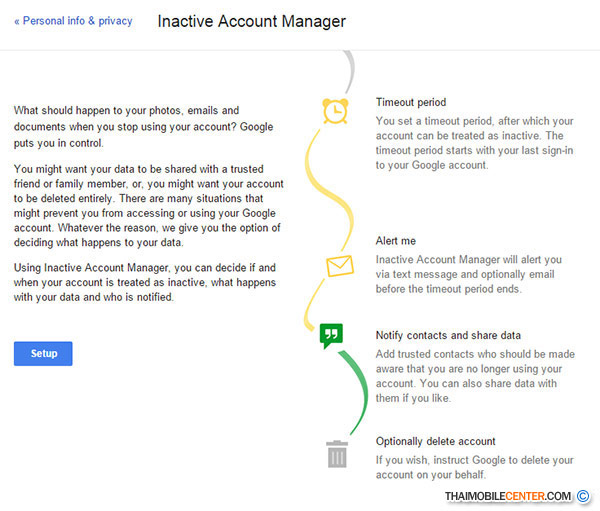Click the THAIMOBILECENTER.COM watermark text
This screenshot has height=511, width=600.
click(508, 496)
